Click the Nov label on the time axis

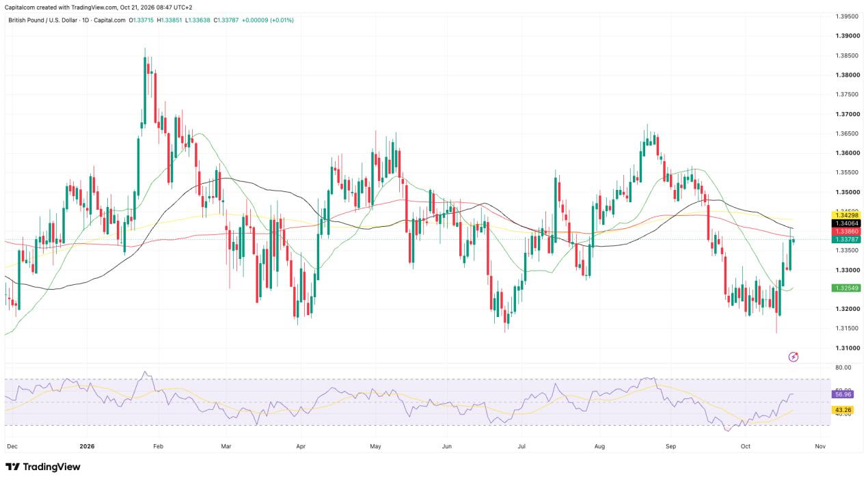click(821, 446)
